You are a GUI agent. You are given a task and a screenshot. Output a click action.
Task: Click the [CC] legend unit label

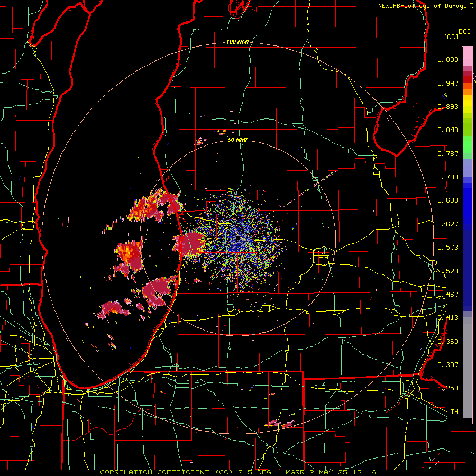452,36
